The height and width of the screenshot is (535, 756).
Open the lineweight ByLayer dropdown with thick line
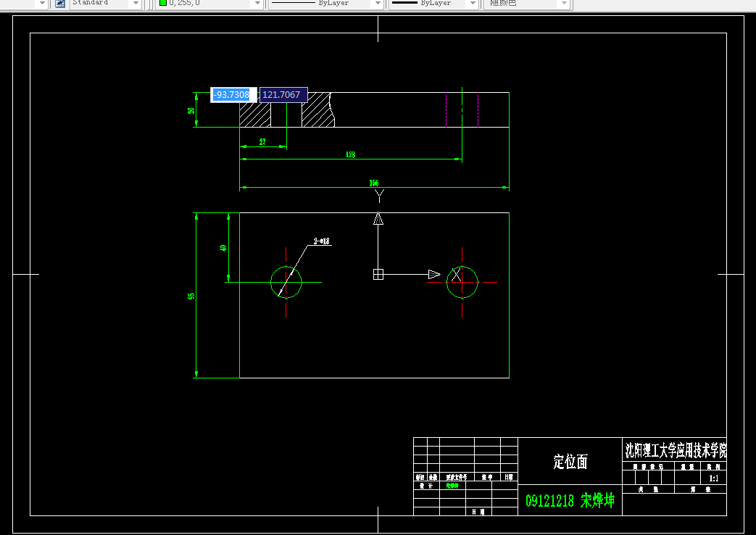(x=473, y=4)
